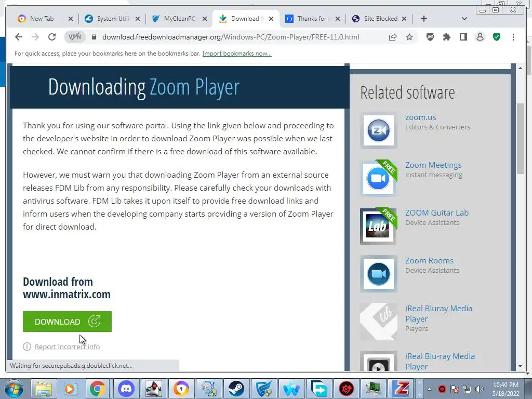Toggle the side panel icon
Image resolution: width=532 pixels, height=399 pixels.
point(463,37)
